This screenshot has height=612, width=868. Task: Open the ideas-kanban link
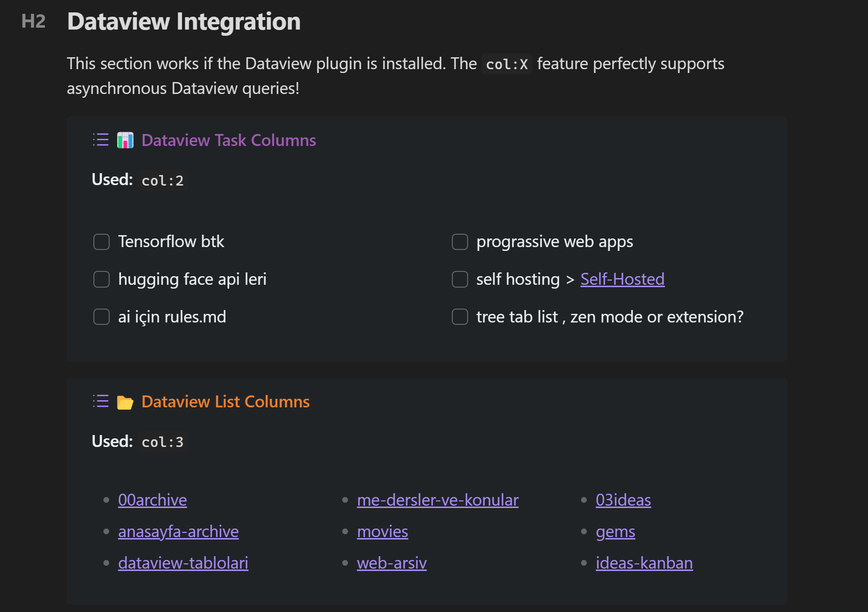coord(644,563)
